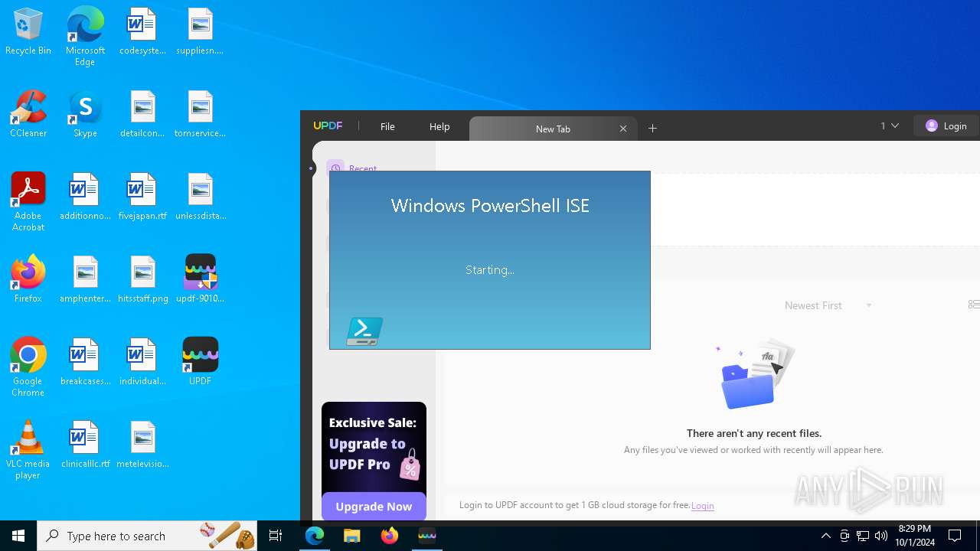Open File Explorer from taskbar
Image resolution: width=980 pixels, height=551 pixels.
(352, 536)
